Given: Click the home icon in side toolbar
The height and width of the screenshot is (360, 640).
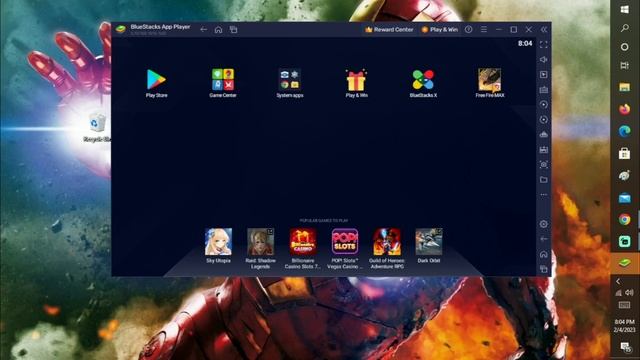Looking at the screenshot, I should point(544,254).
